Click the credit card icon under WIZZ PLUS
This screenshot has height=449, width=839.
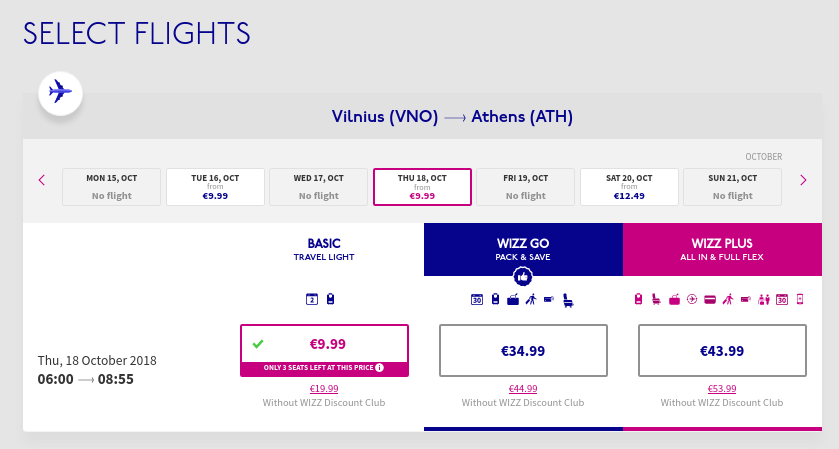click(x=710, y=300)
